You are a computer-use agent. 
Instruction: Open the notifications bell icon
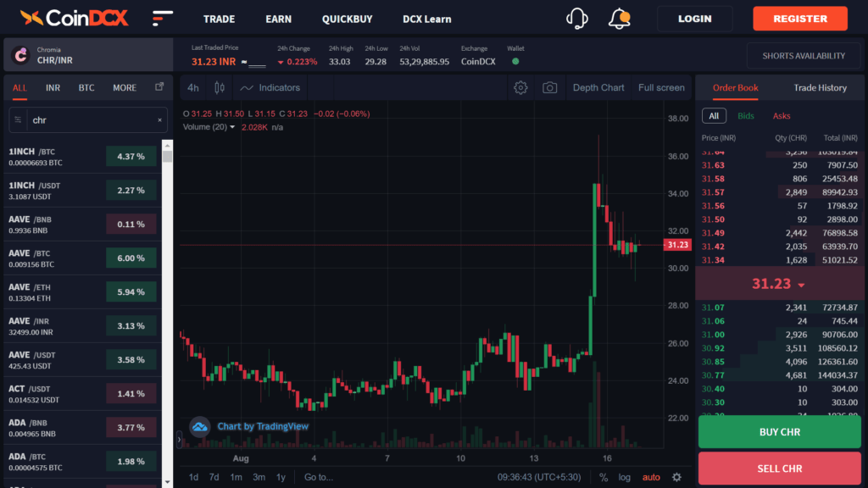coord(619,19)
